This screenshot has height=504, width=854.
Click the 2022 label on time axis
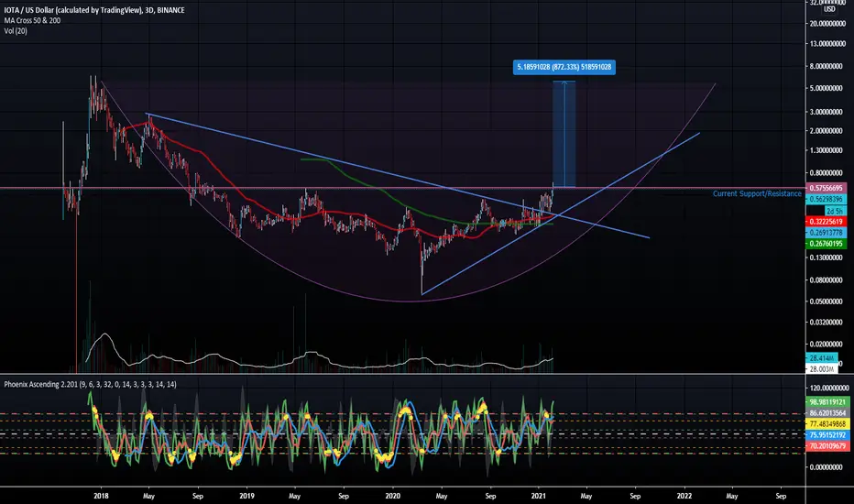[684, 496]
